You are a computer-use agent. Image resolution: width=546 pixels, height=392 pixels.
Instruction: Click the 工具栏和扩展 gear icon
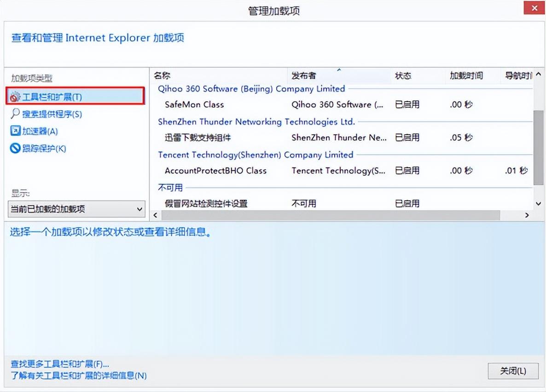coord(16,97)
